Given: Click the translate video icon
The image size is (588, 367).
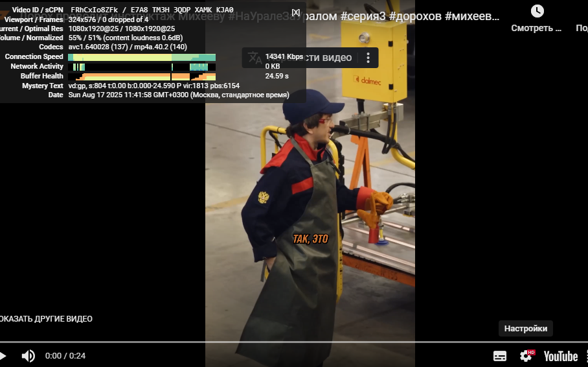Looking at the screenshot, I should 254,58.
